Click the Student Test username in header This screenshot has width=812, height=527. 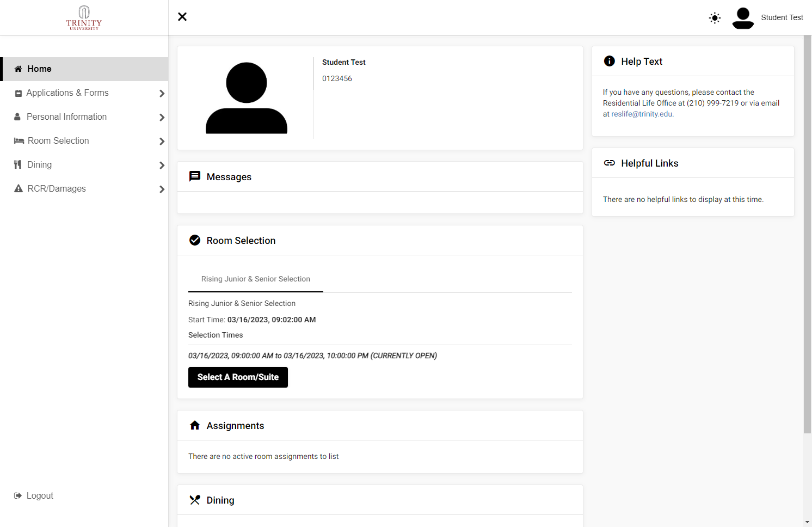(x=782, y=18)
